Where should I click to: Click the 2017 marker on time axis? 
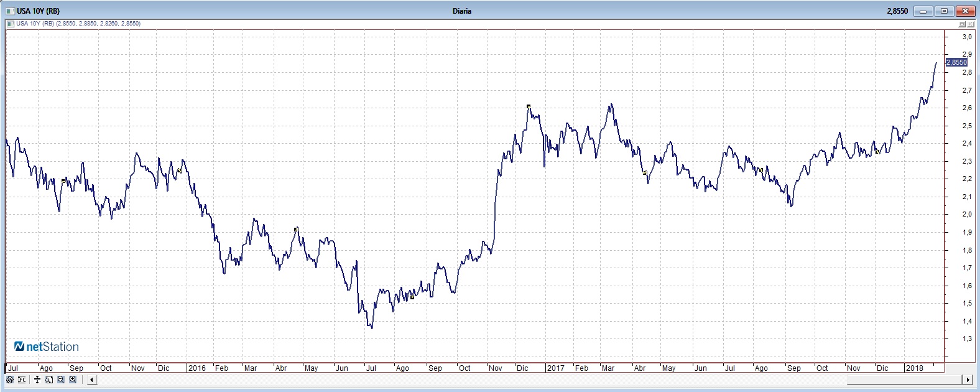pyautogui.click(x=555, y=368)
